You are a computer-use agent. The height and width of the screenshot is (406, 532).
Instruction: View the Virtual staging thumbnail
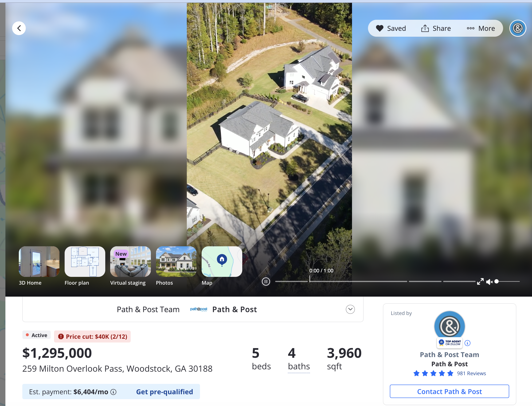tap(130, 266)
